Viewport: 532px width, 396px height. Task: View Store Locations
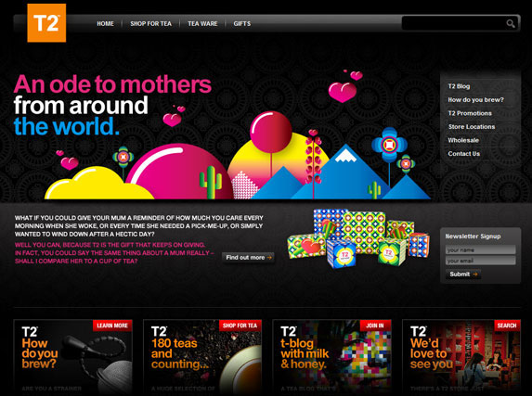tap(472, 127)
